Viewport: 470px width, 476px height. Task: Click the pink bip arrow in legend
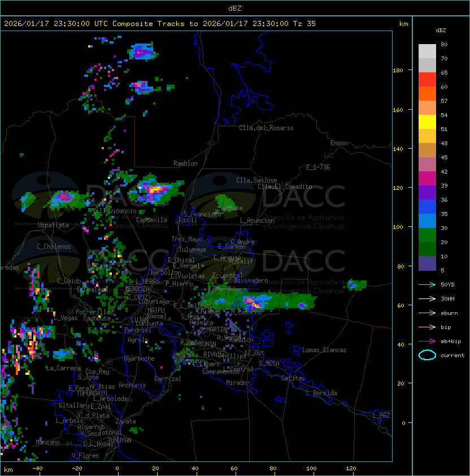(x=427, y=327)
